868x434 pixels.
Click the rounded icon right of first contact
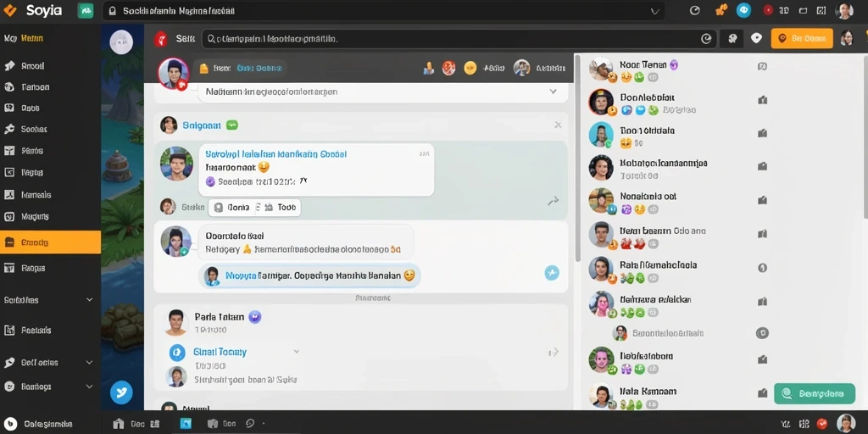pos(762,66)
